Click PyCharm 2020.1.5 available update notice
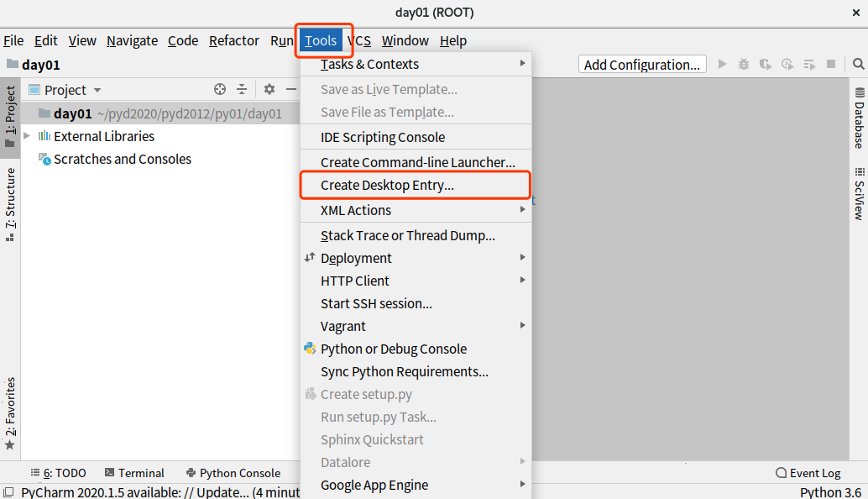Viewport: 868px width, 499px height. coord(160,492)
